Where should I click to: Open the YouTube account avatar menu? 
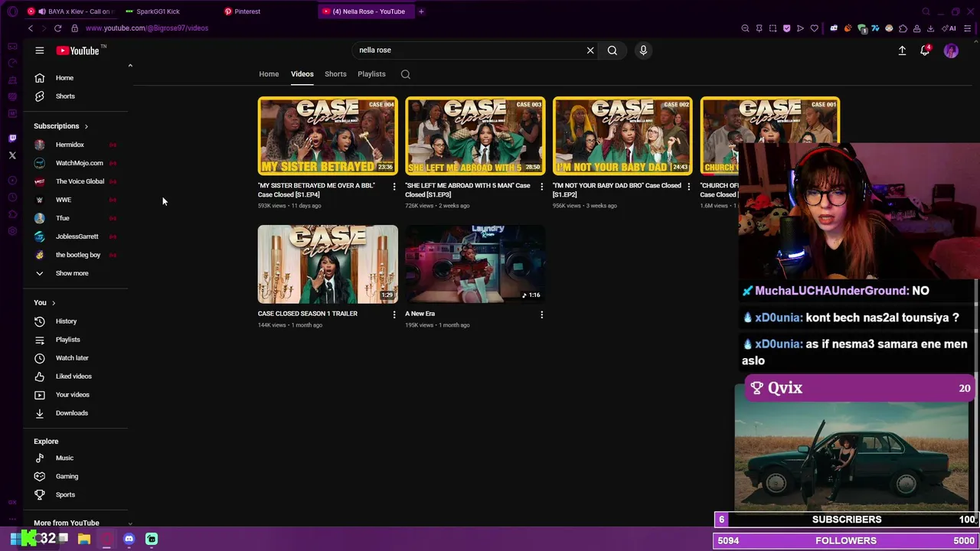[951, 51]
